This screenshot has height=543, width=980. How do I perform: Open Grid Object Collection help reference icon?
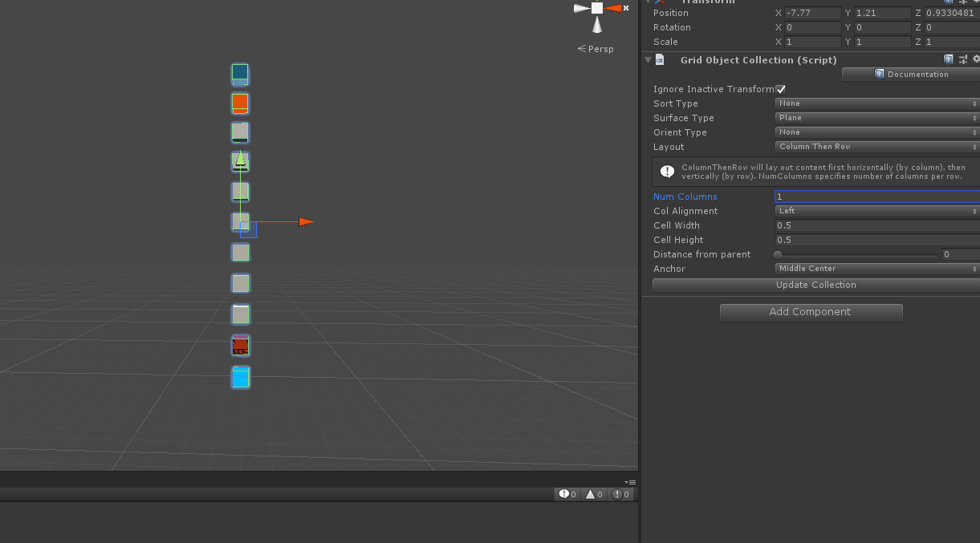[949, 59]
